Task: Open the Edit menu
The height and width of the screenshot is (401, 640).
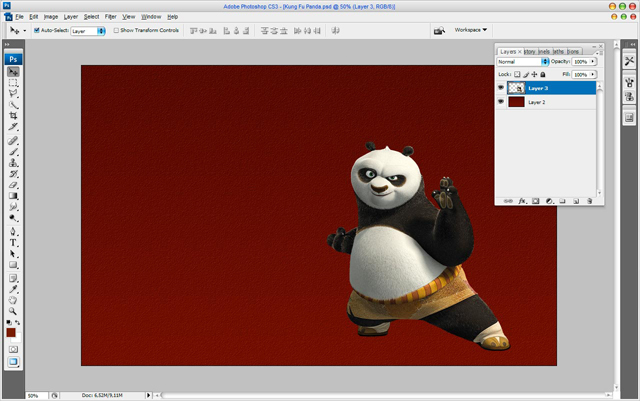Action: click(33, 17)
